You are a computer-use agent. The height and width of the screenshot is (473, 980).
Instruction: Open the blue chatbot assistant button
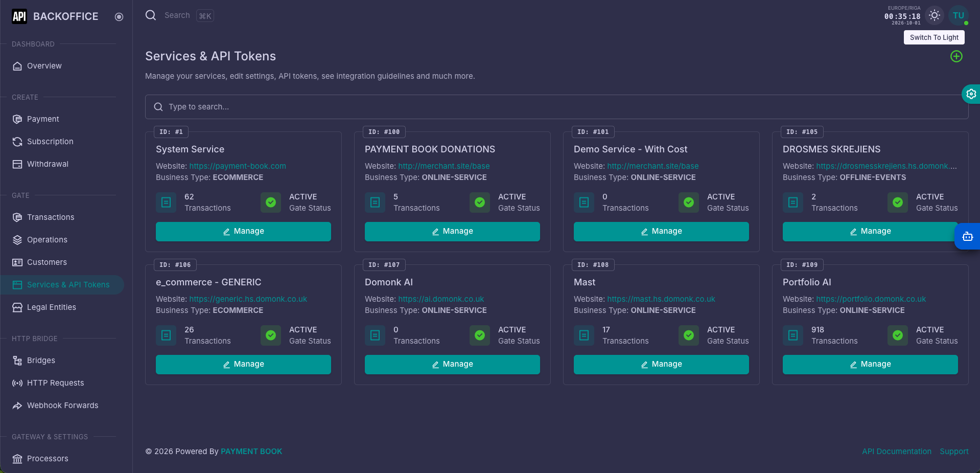(x=968, y=236)
